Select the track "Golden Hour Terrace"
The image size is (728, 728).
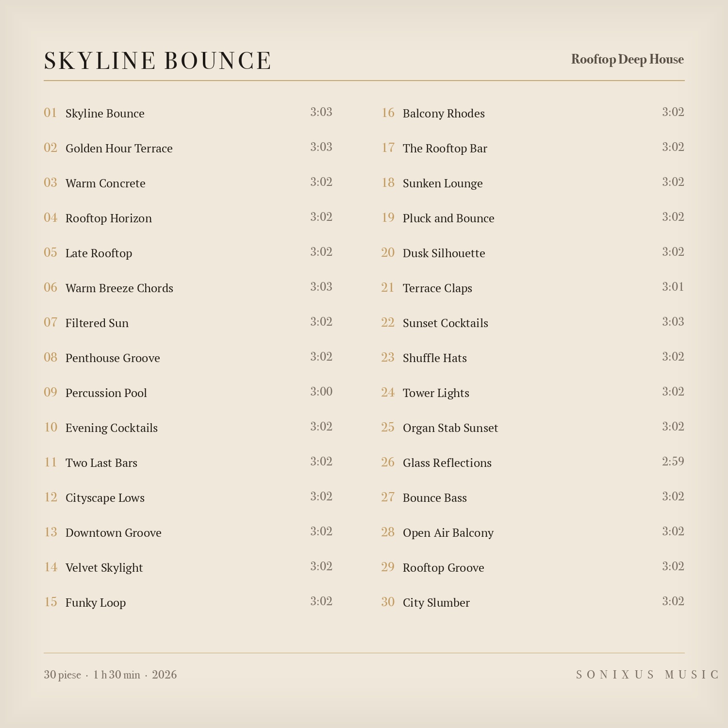pos(119,148)
